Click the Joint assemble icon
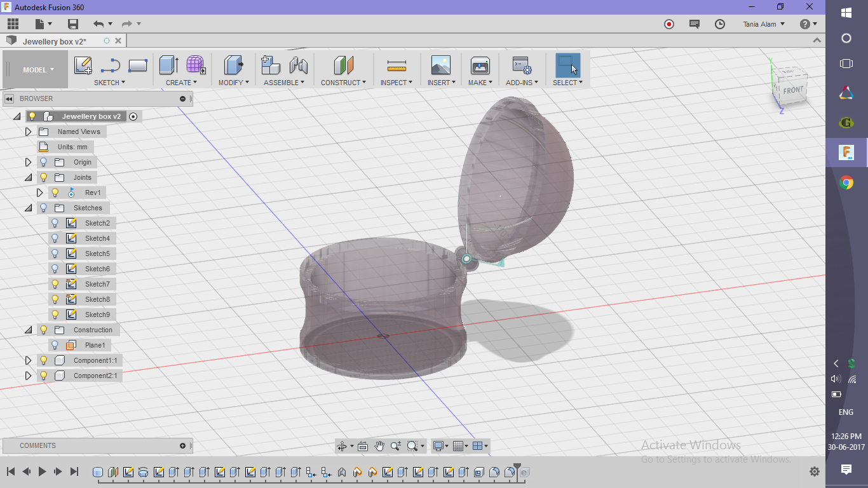 pyautogui.click(x=298, y=65)
